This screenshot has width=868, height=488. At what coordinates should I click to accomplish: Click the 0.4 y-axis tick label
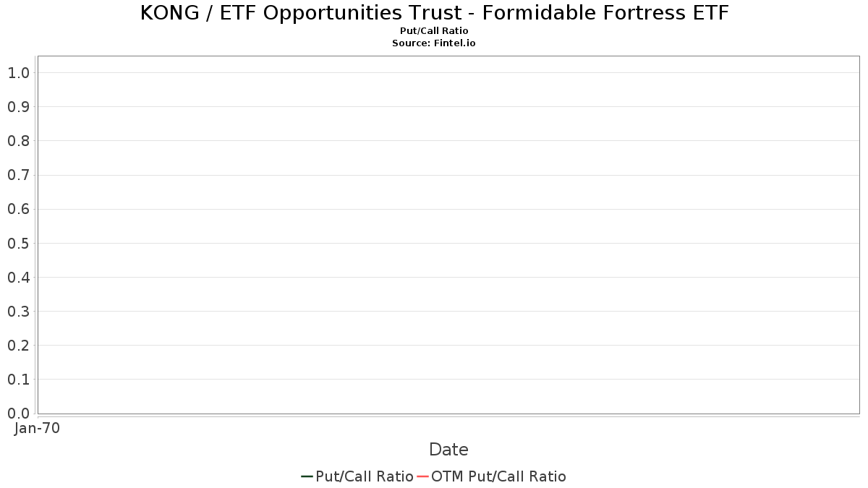tap(19, 278)
